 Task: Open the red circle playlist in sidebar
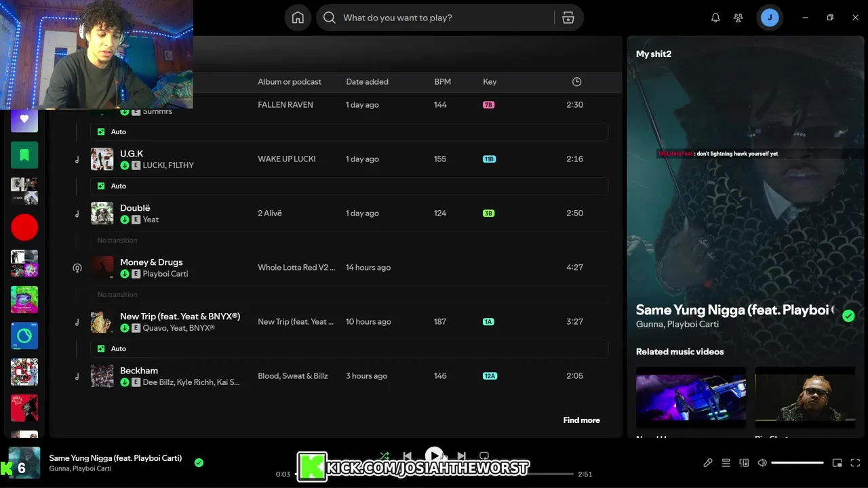(x=24, y=227)
